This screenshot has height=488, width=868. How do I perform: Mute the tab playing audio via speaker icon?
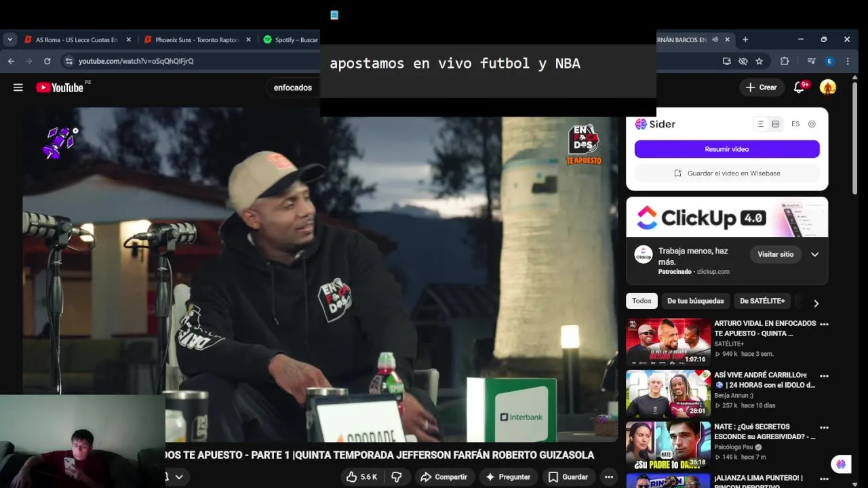(715, 40)
